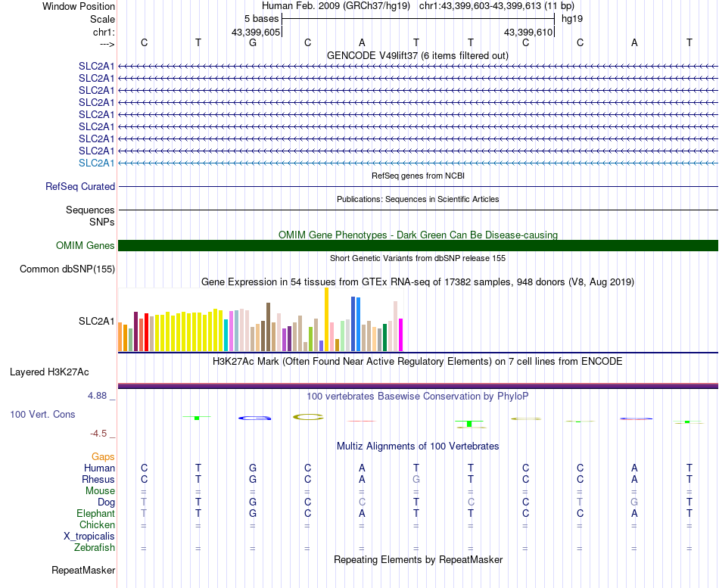
Task: Click the light-blue SLC2A1 transcript label
Action: point(96,163)
